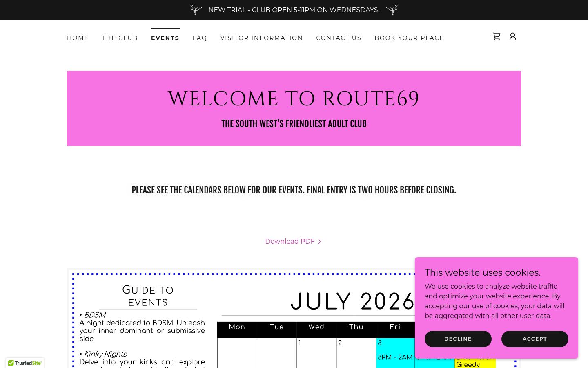
Task: Navigate to Visitor Information
Action: pyautogui.click(x=261, y=38)
